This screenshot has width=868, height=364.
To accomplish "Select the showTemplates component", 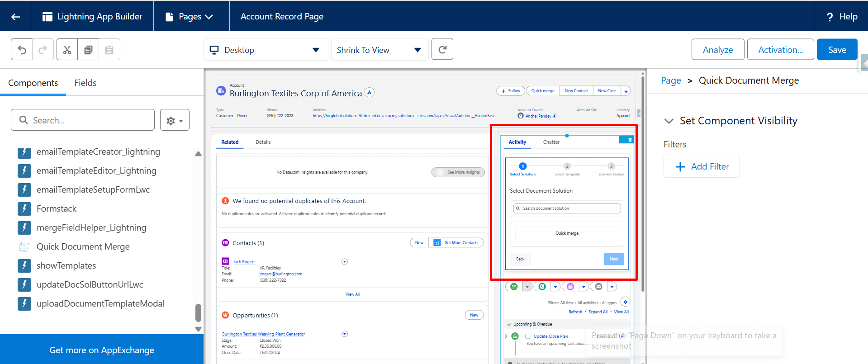I will coord(66,266).
